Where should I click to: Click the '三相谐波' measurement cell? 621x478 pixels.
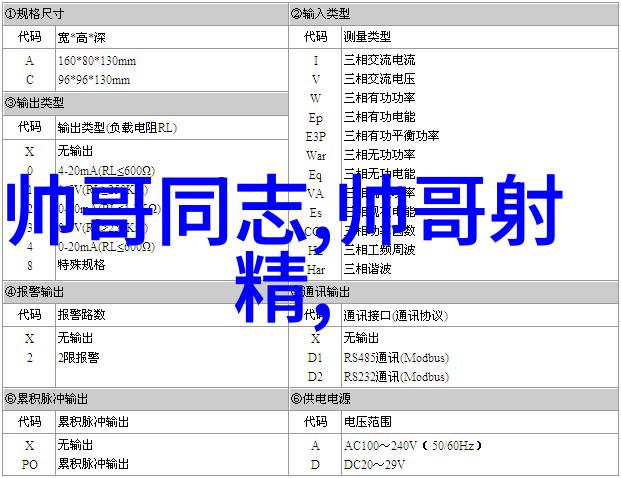pos(367,269)
